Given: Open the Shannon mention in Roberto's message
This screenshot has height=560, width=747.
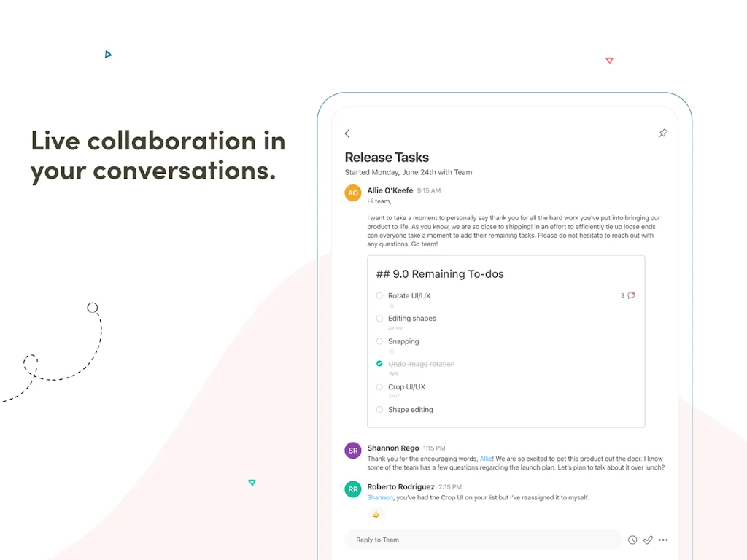Looking at the screenshot, I should [x=380, y=497].
